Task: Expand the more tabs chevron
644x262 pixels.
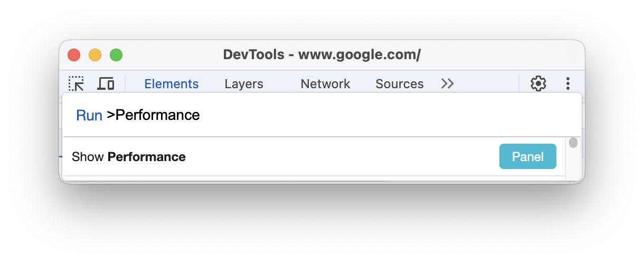Action: click(x=448, y=83)
